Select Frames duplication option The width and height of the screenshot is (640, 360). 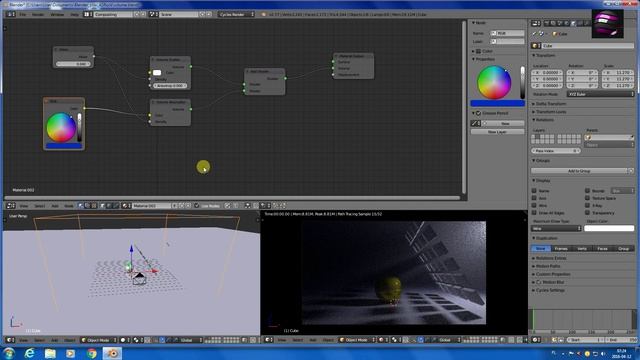click(x=561, y=249)
